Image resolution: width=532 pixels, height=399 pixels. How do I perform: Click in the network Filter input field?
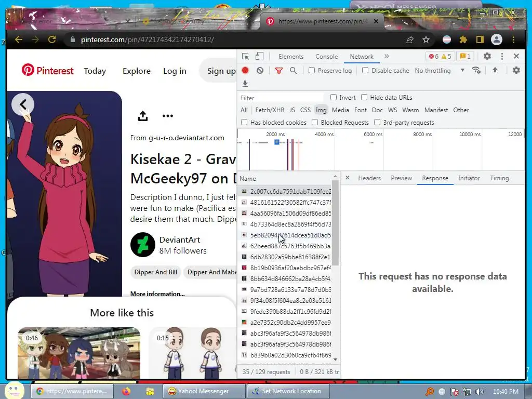282,98
